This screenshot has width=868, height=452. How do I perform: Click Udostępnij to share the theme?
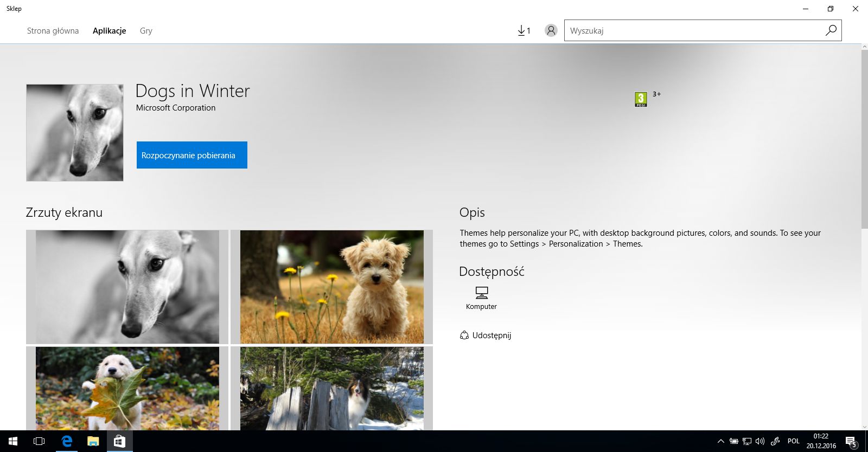486,335
